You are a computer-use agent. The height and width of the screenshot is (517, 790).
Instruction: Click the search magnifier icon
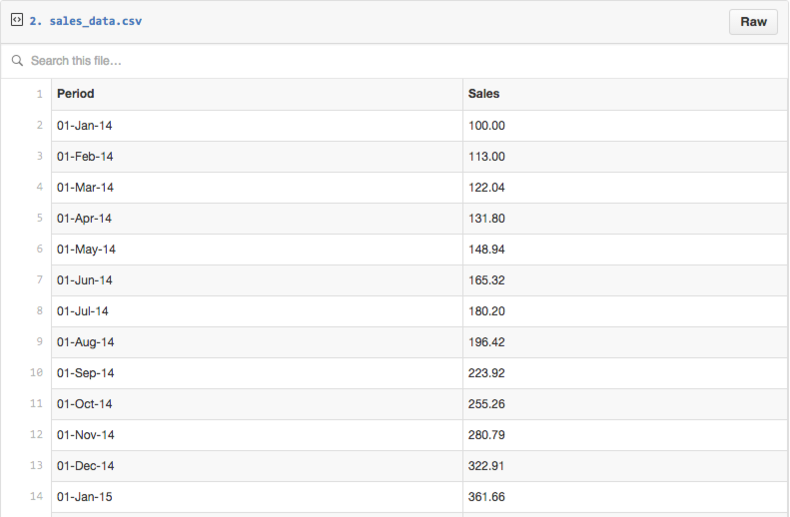[17, 61]
